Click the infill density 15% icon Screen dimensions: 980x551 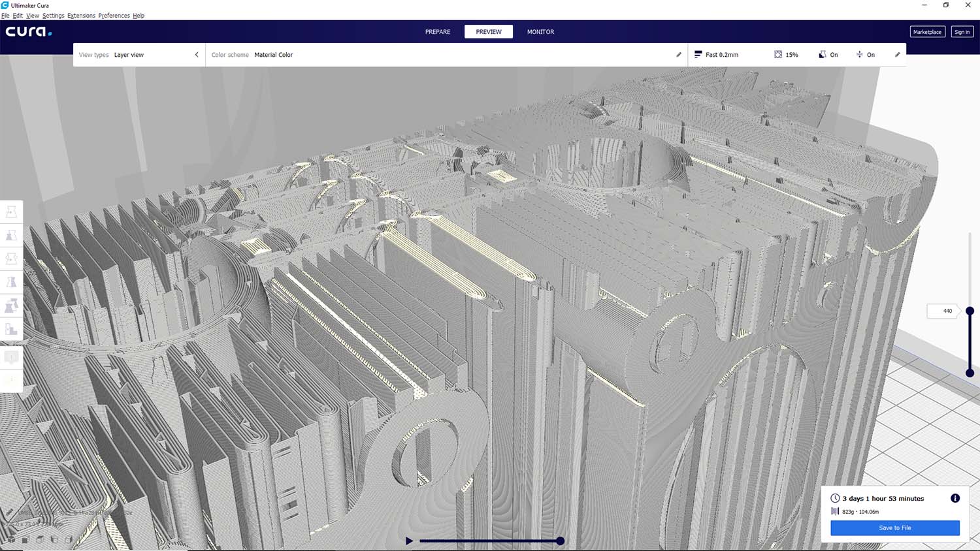pos(778,55)
